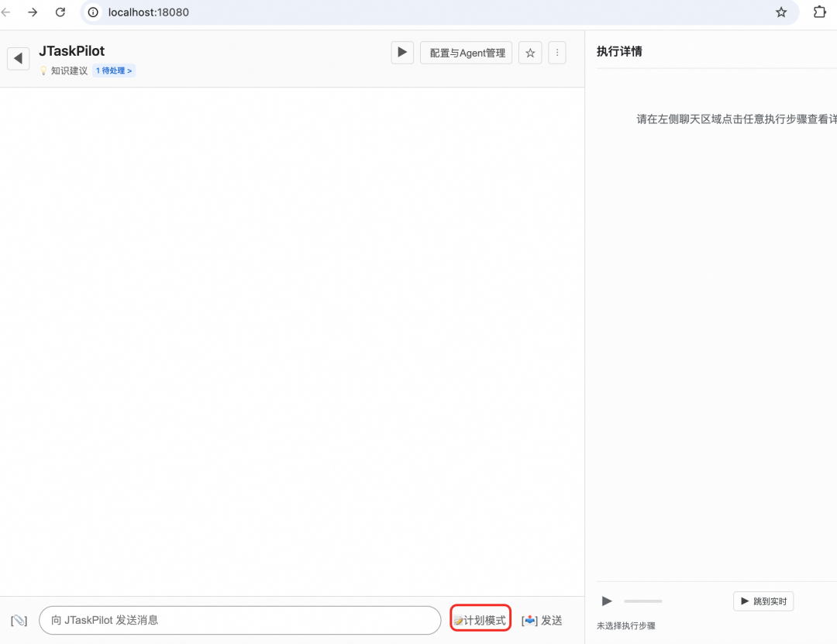Click the 未选择执行步骤 status text

pos(625,626)
